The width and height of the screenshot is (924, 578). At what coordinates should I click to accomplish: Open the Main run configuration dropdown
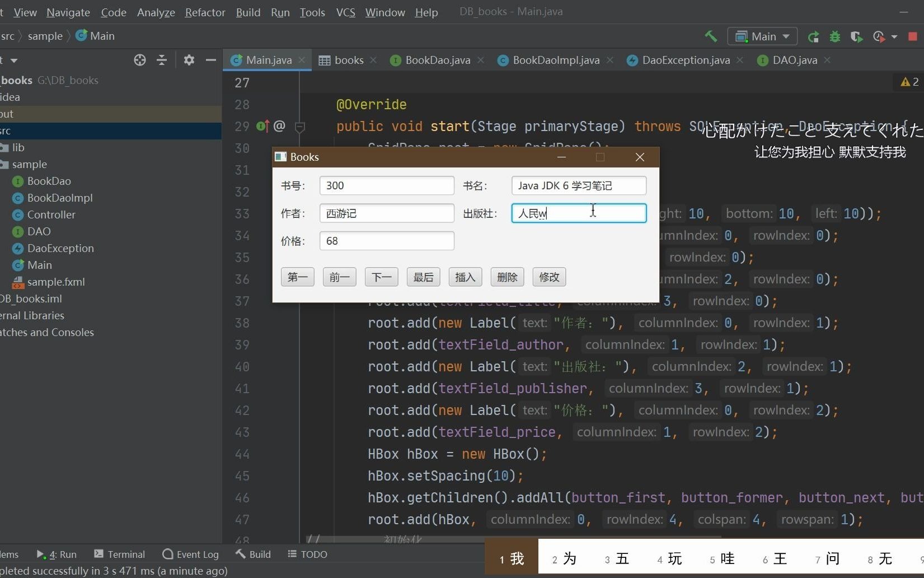click(762, 36)
